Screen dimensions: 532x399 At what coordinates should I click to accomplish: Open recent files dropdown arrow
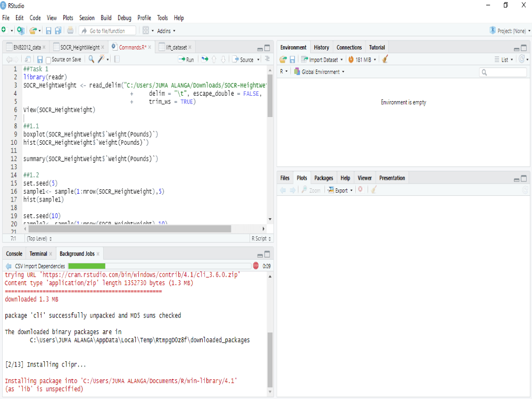[x=40, y=31]
